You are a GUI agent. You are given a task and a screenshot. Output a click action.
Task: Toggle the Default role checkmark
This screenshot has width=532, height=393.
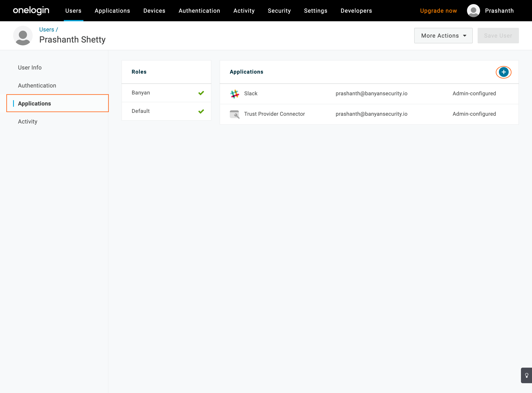(x=201, y=111)
